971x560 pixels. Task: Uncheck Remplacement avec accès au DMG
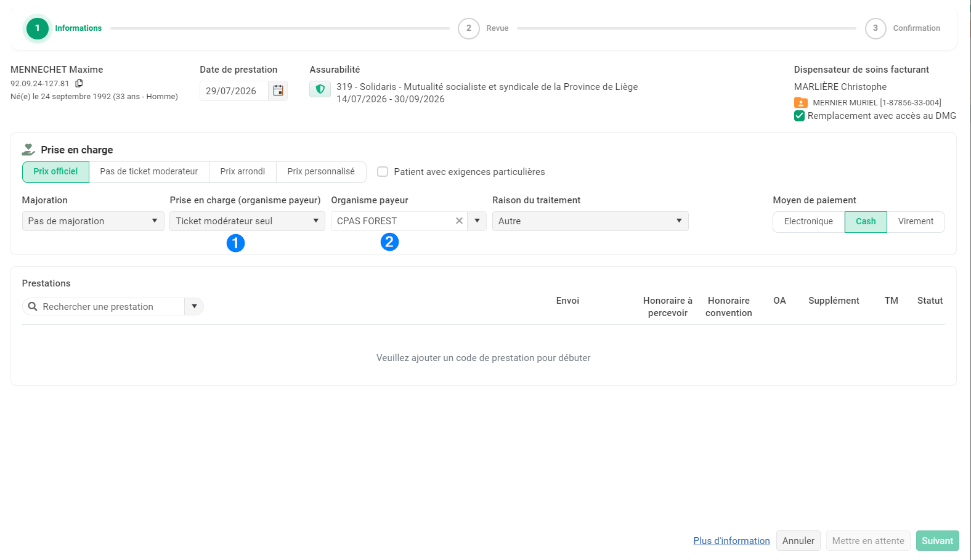800,116
